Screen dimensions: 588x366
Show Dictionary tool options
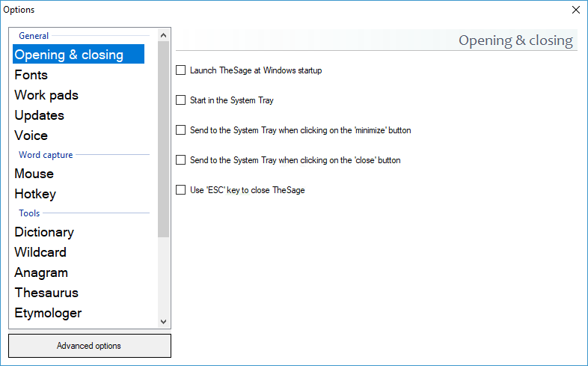(44, 232)
